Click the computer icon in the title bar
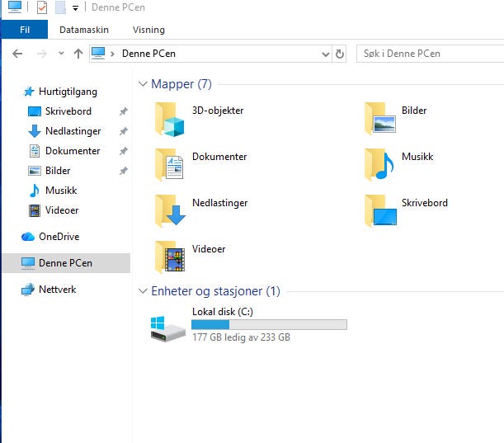504x443 pixels. [15, 7]
